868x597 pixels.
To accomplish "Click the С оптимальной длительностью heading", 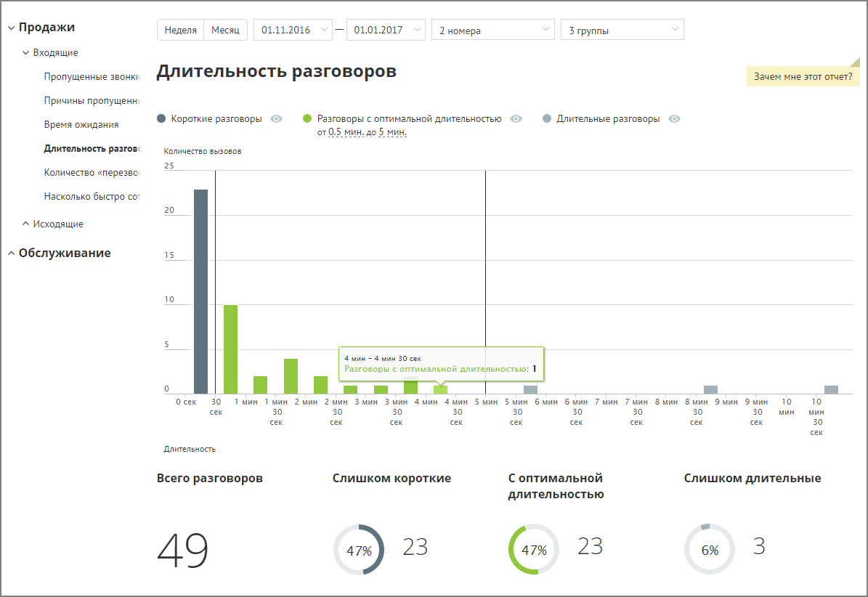I will pos(556,487).
